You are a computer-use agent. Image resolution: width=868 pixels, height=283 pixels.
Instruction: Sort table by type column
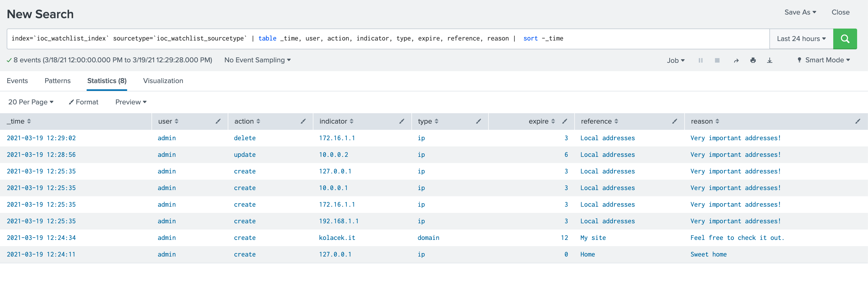coord(428,121)
